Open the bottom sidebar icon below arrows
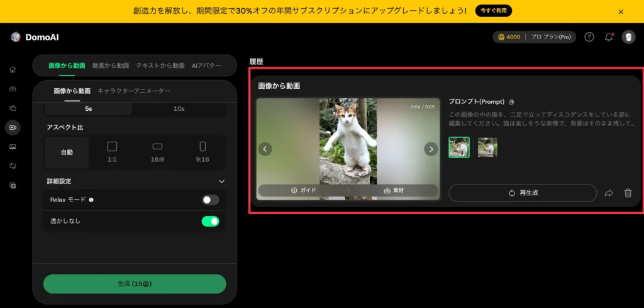 tap(13, 185)
